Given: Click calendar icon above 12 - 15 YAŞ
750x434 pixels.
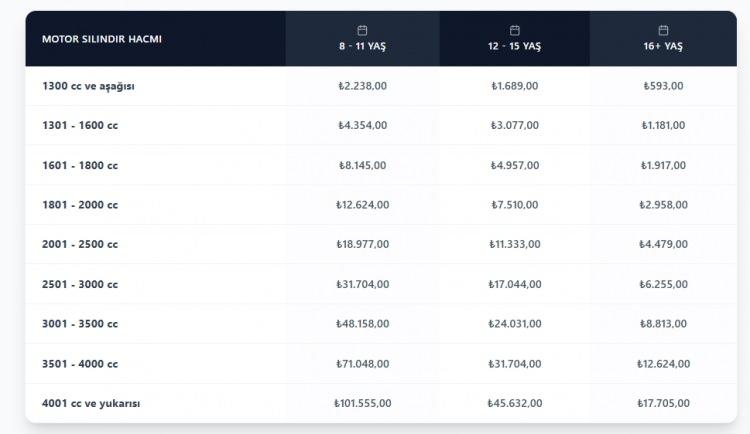Looking at the screenshot, I should [515, 30].
